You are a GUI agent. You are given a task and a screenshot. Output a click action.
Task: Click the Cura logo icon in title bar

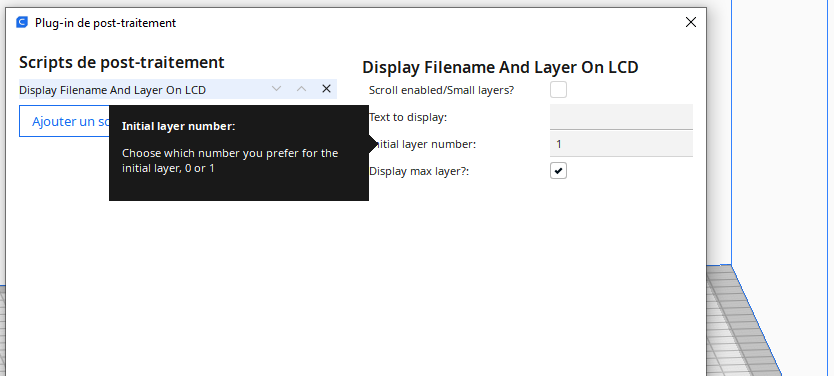(22, 22)
